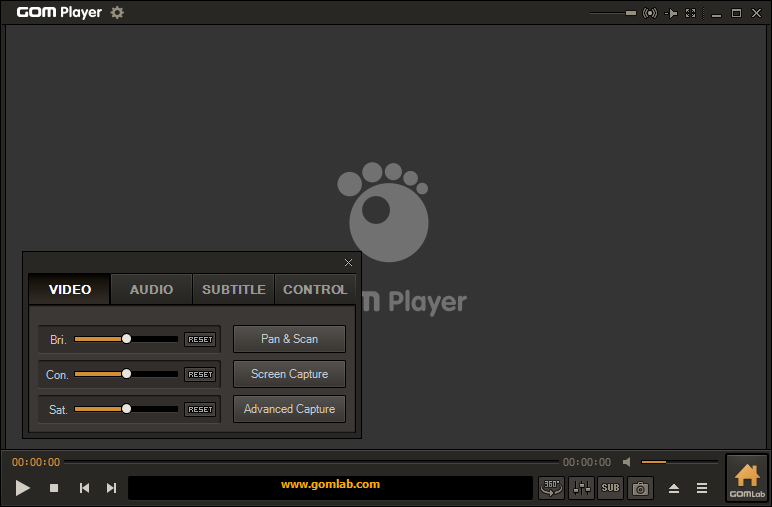Skip to the next track
This screenshot has height=507, width=772.
tap(112, 488)
